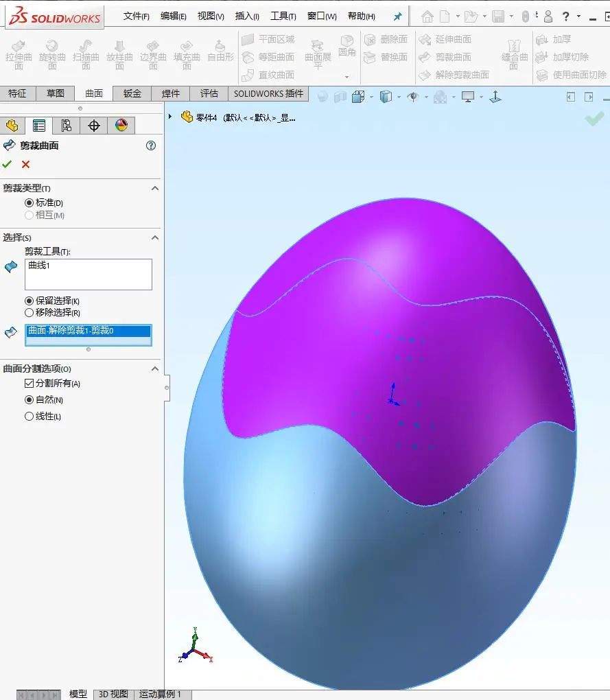Collapse the 剪裁类型 section
This screenshot has height=700, width=610.
(154, 188)
